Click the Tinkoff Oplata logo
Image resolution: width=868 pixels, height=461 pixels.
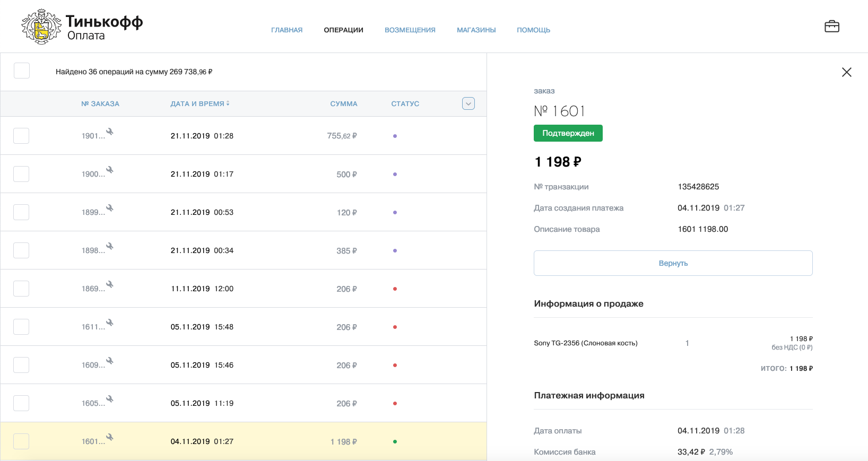[x=82, y=27]
